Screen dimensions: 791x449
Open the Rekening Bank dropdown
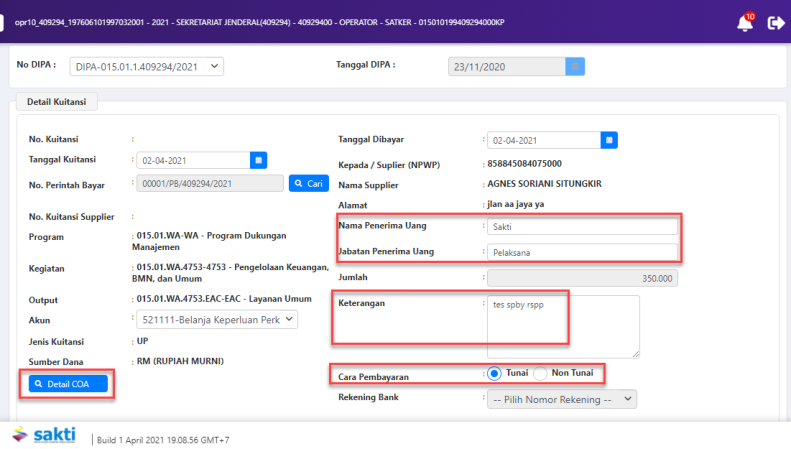click(x=561, y=398)
